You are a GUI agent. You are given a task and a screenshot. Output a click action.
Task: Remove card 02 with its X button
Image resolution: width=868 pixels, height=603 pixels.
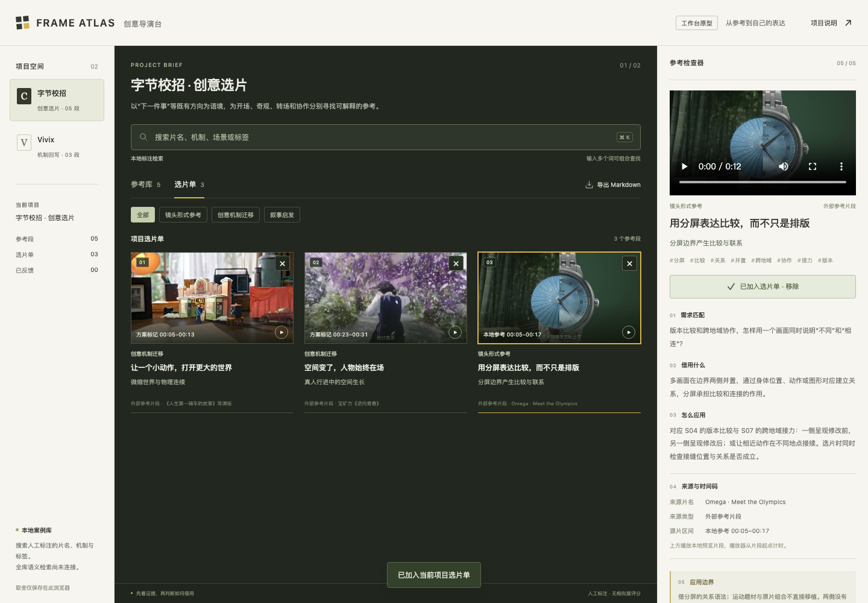click(x=456, y=264)
